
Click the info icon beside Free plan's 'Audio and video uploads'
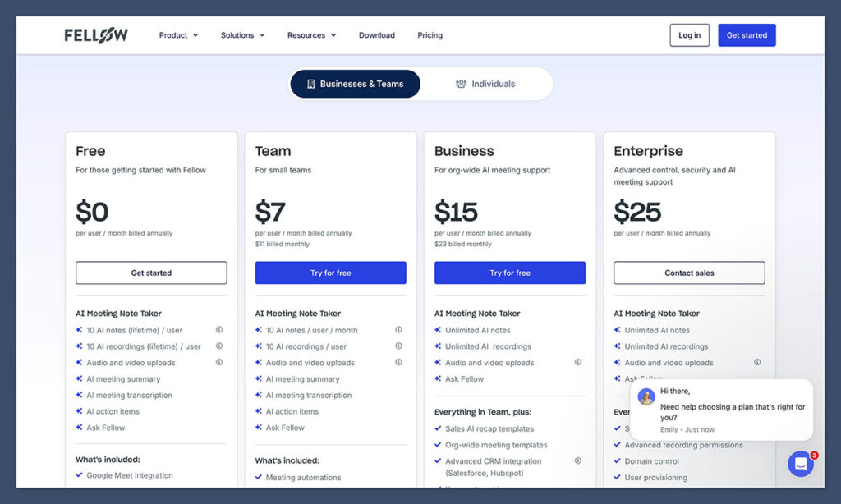click(219, 363)
